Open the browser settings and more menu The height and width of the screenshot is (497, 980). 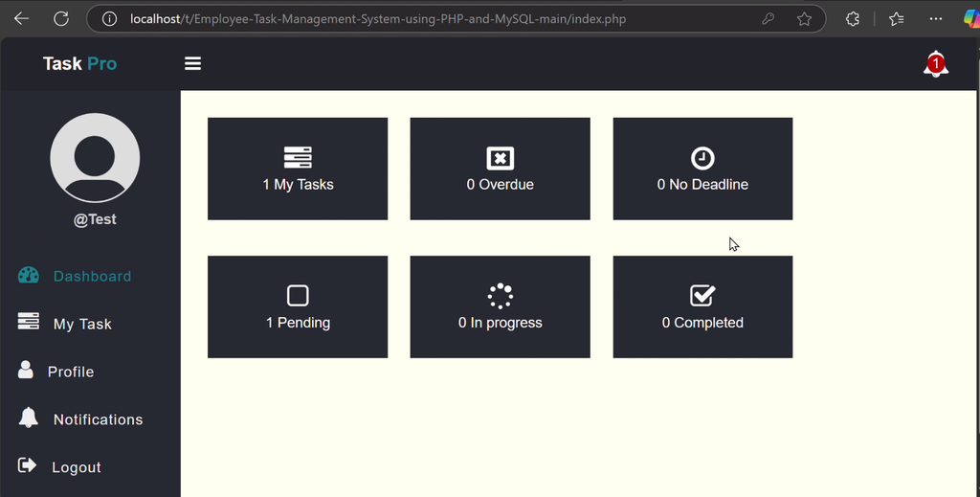(936, 19)
